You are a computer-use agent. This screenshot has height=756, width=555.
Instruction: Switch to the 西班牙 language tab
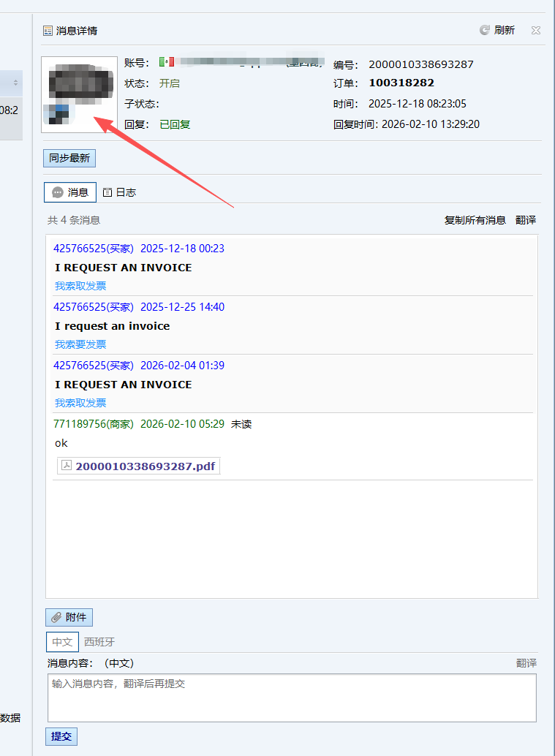[x=99, y=642]
